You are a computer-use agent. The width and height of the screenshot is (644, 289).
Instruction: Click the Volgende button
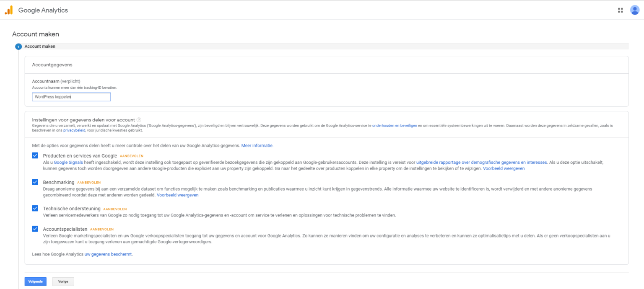(35, 281)
